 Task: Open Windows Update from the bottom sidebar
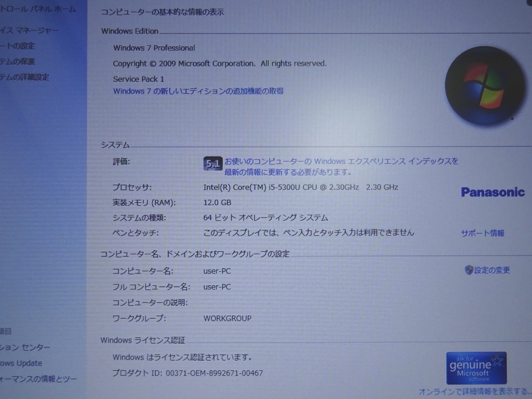[x=21, y=363]
